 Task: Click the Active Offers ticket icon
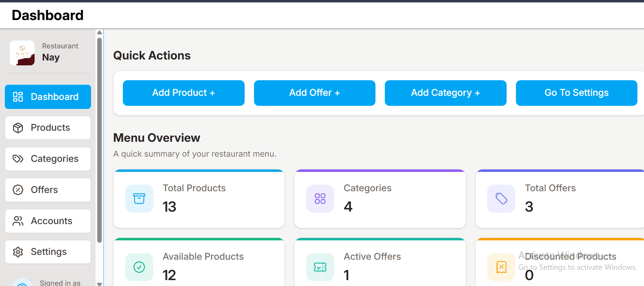(x=320, y=267)
